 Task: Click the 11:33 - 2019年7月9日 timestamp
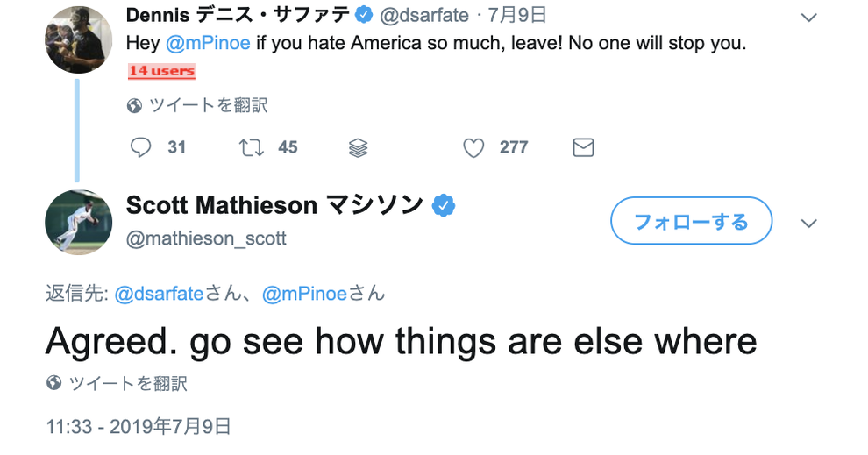(x=139, y=427)
